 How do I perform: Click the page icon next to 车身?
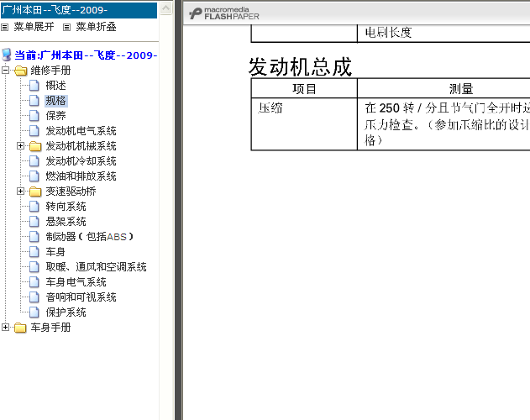(x=34, y=252)
